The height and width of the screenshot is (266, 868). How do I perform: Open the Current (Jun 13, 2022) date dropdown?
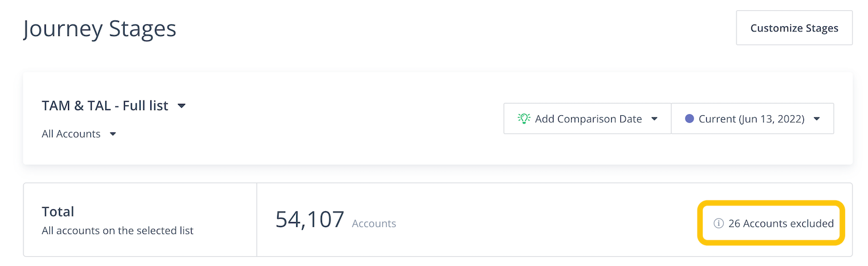click(x=743, y=119)
